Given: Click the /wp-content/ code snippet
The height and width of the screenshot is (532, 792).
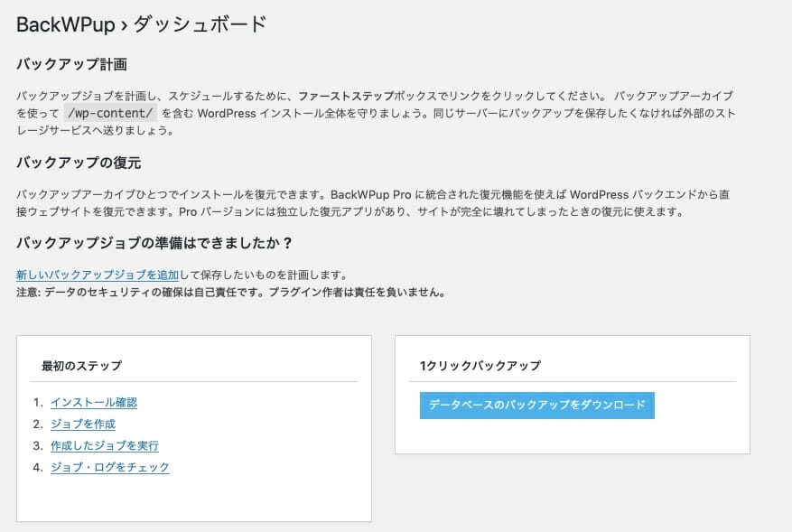Looking at the screenshot, I should [110, 113].
